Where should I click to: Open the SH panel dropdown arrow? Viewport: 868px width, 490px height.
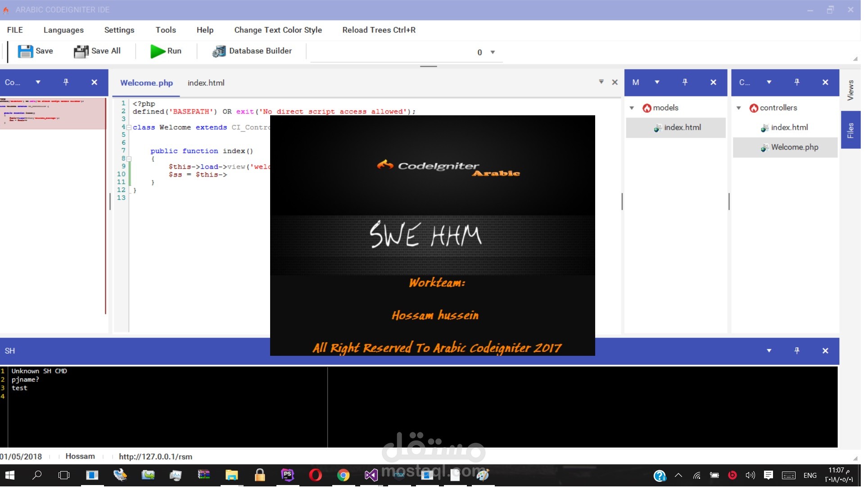click(769, 350)
